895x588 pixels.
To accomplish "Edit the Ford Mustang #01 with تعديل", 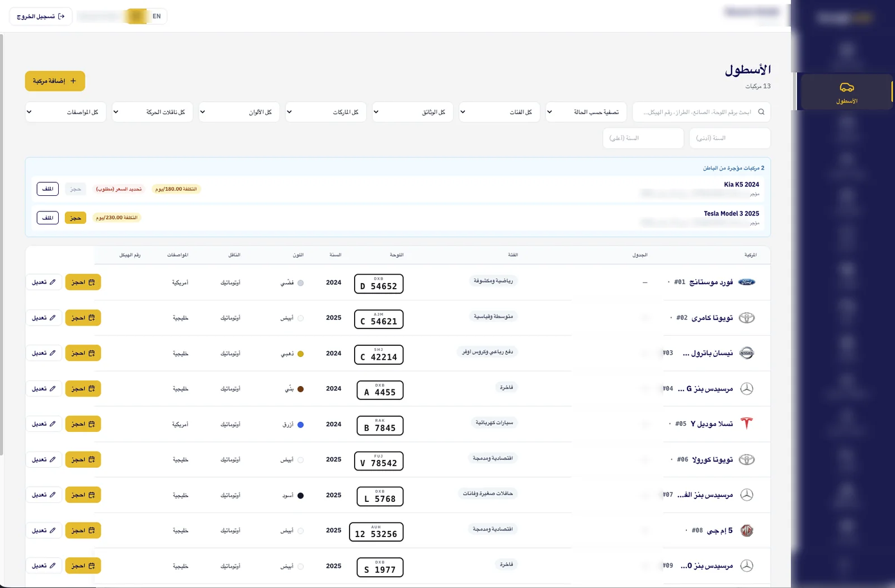I will click(44, 283).
